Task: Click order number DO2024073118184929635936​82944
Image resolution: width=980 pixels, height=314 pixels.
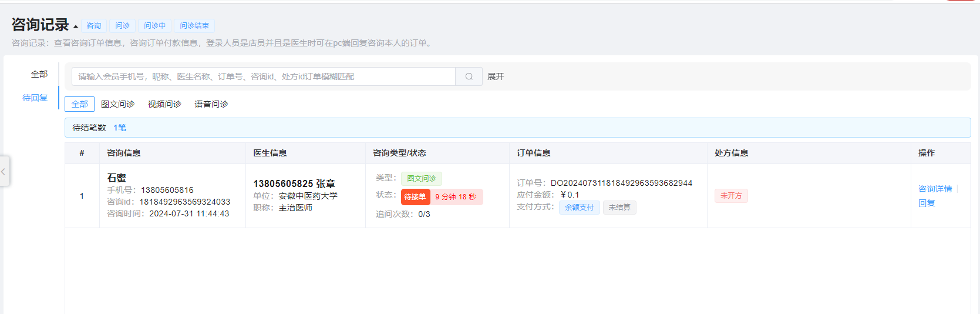Action: [x=621, y=183]
